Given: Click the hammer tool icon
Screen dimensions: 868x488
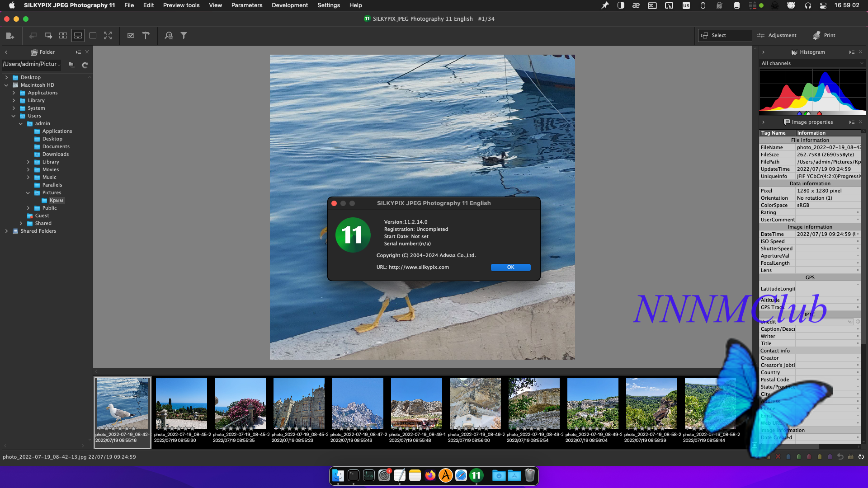Looking at the screenshot, I should point(146,36).
